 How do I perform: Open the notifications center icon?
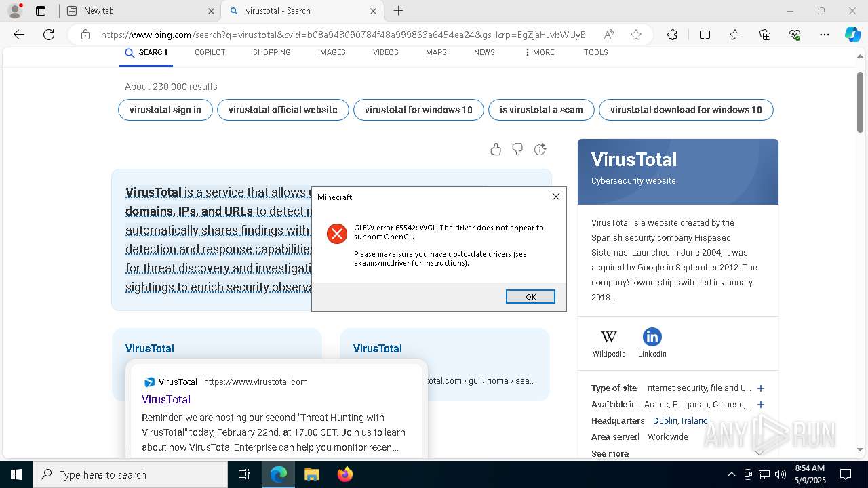click(x=846, y=474)
